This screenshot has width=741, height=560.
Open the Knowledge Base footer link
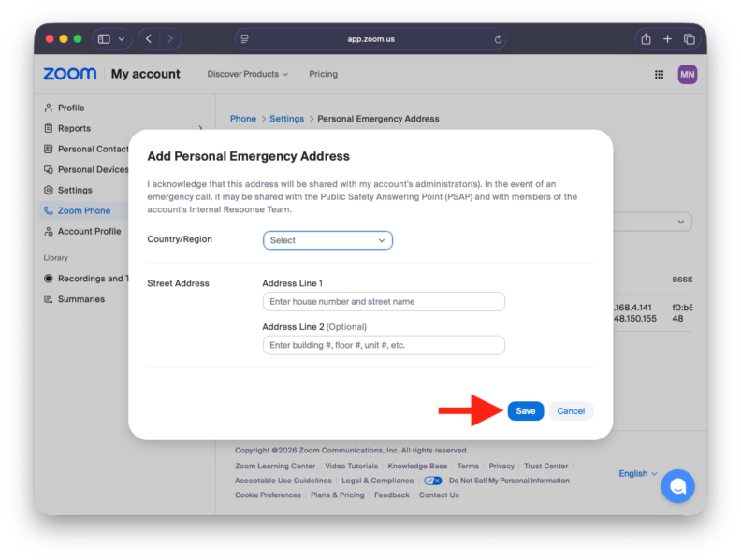click(417, 466)
